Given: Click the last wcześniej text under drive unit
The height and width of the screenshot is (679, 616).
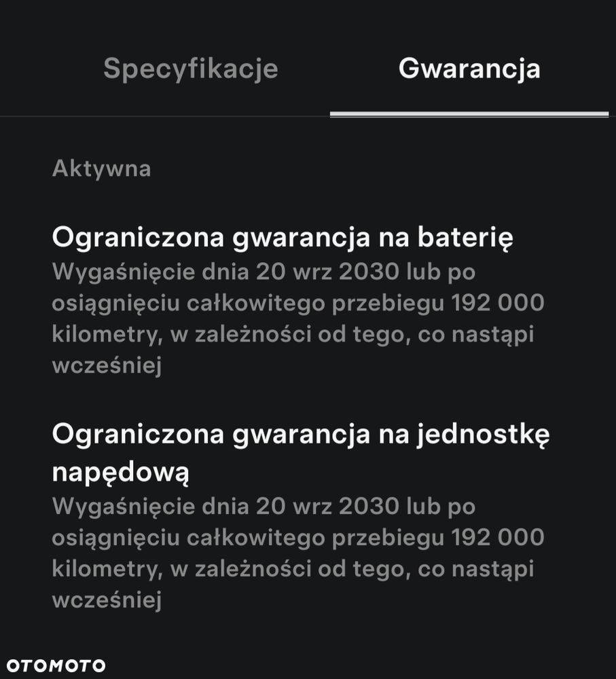Looking at the screenshot, I should coord(107,600).
